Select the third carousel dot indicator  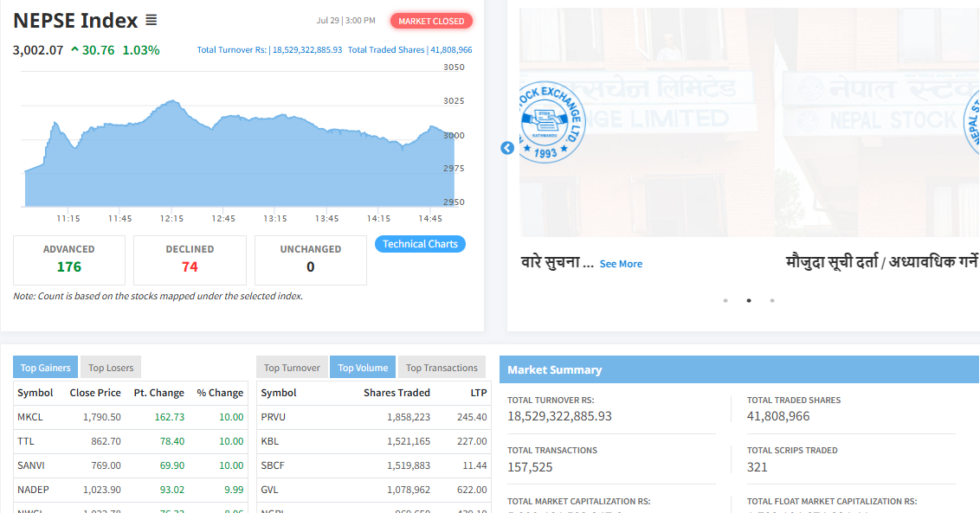(x=772, y=301)
